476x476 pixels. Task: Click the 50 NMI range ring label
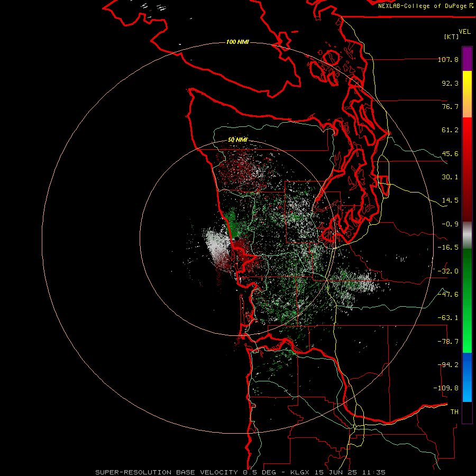(237, 140)
